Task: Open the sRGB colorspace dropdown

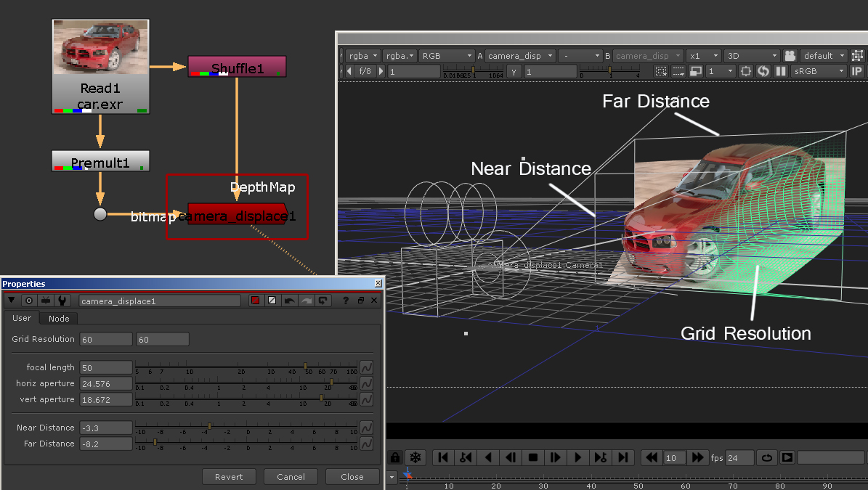Action: point(818,71)
